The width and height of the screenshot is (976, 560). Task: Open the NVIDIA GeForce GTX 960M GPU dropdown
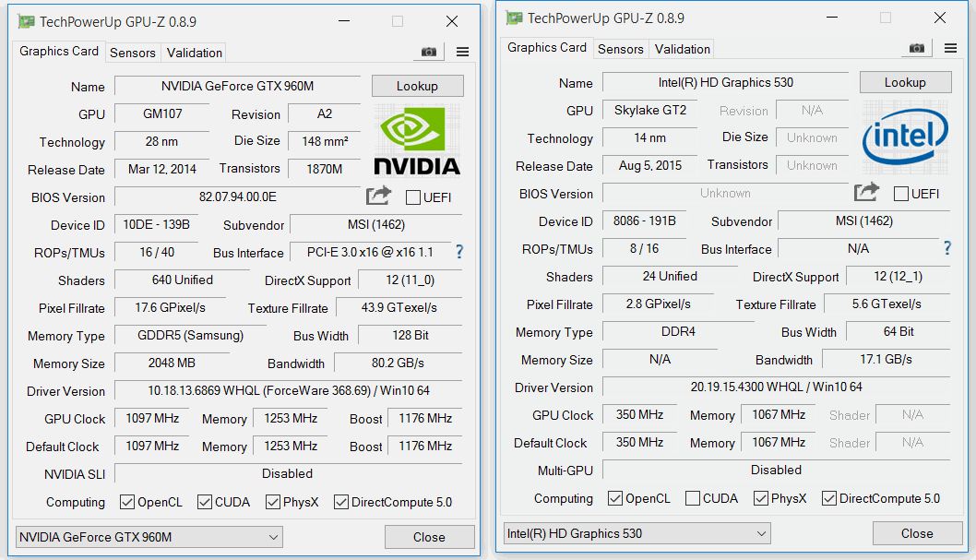tap(149, 537)
